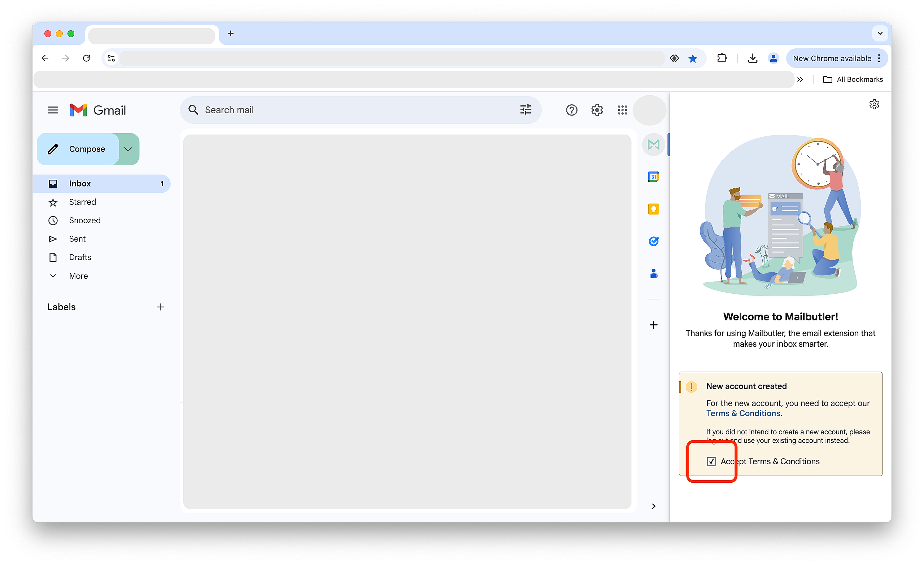Click the New account created title
Image resolution: width=924 pixels, height=565 pixels.
click(x=746, y=386)
